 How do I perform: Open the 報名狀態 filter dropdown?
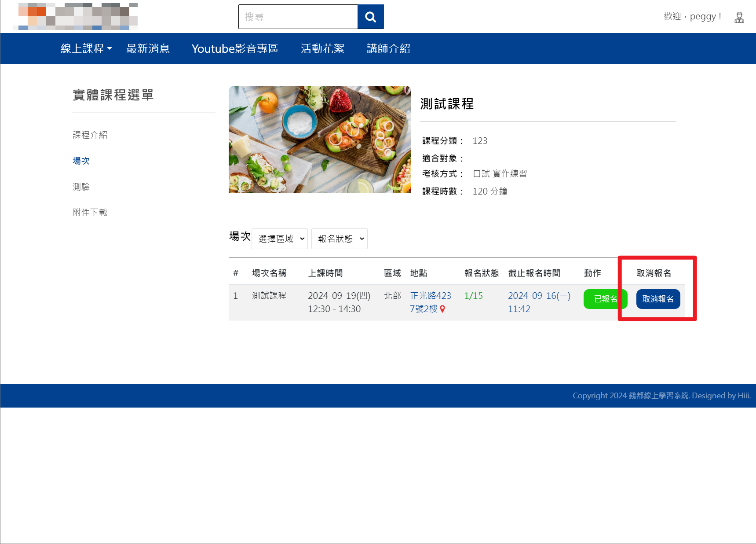pos(339,239)
